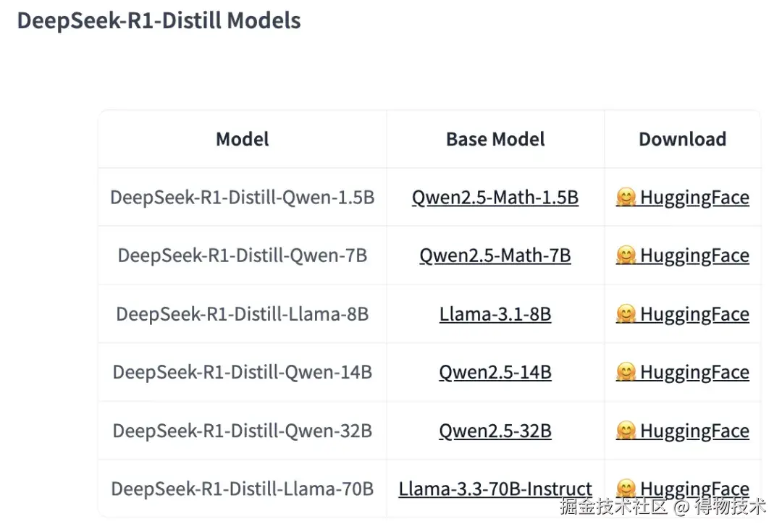This screenshot has width=782, height=532.
Task: Click the hugging face emoji in the Qwen-14B row
Action: [626, 372]
